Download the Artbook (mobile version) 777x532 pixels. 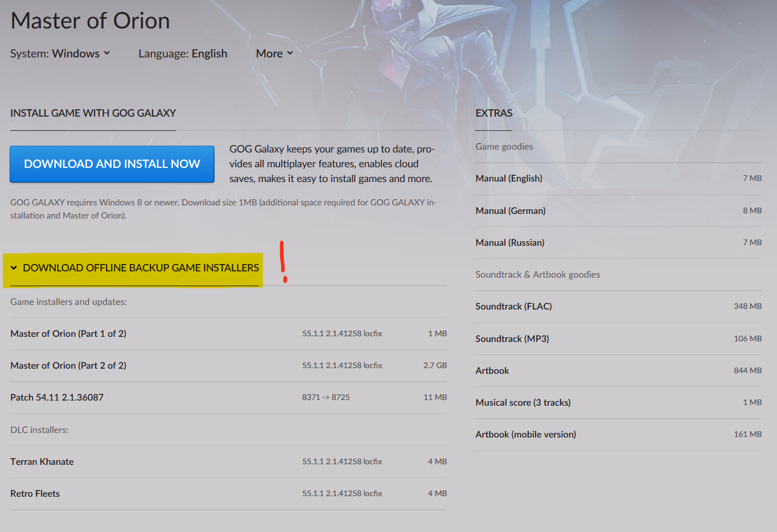click(x=525, y=434)
